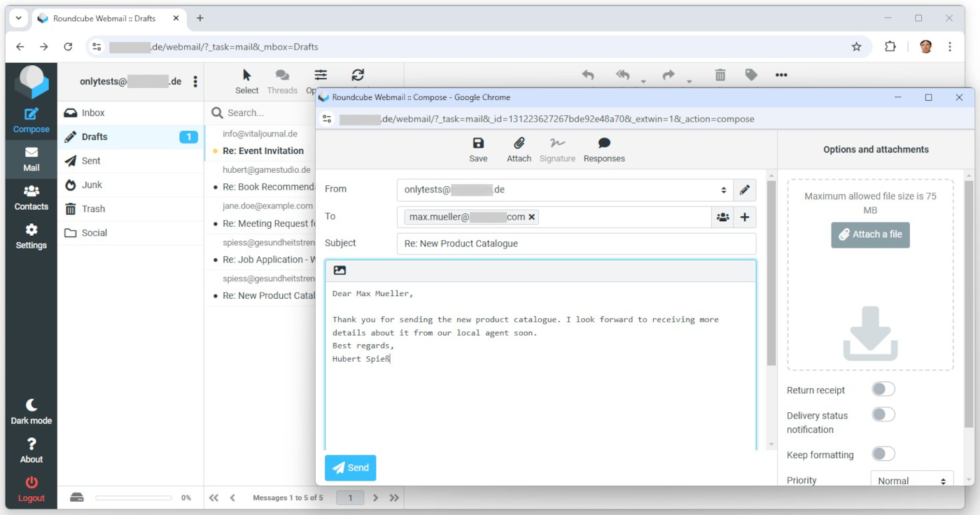980x515 pixels.
Task: Open the mailbox options menu beside the account name
Action: click(195, 80)
